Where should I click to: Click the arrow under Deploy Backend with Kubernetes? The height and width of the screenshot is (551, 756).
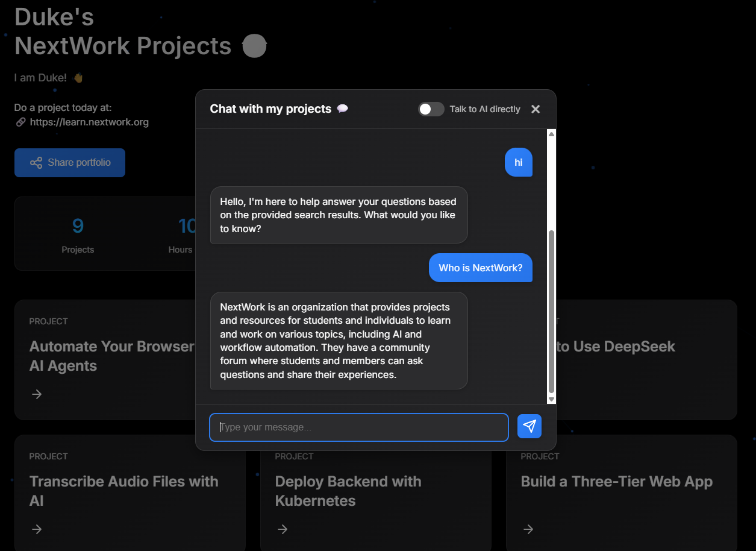point(283,529)
